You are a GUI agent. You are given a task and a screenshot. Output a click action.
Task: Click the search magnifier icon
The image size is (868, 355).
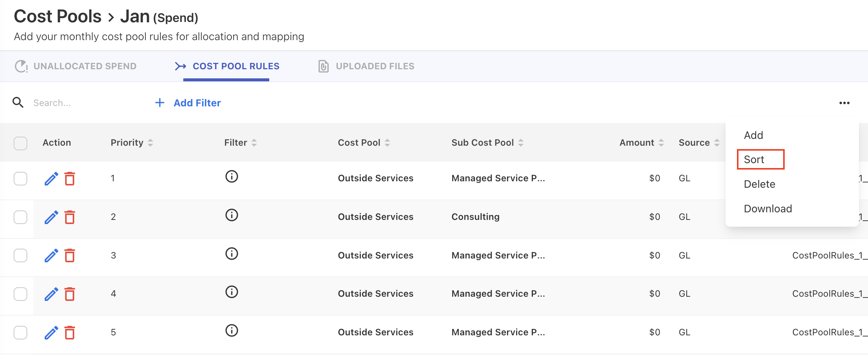[18, 103]
